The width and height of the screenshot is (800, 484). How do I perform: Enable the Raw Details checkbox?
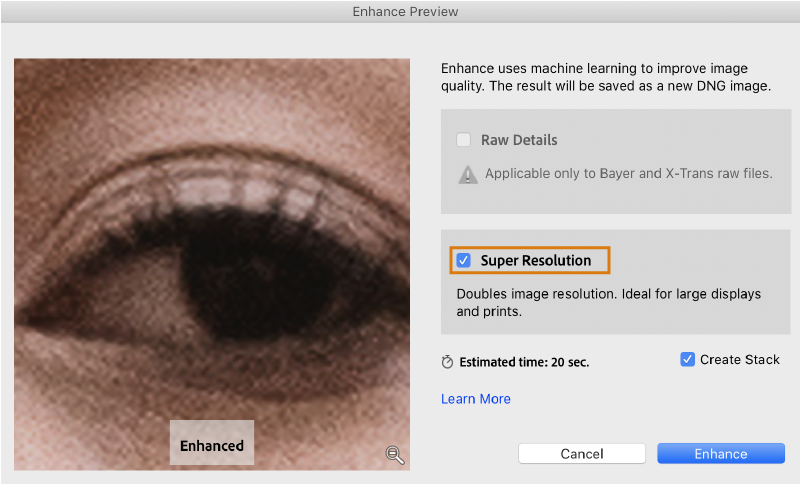tap(464, 140)
